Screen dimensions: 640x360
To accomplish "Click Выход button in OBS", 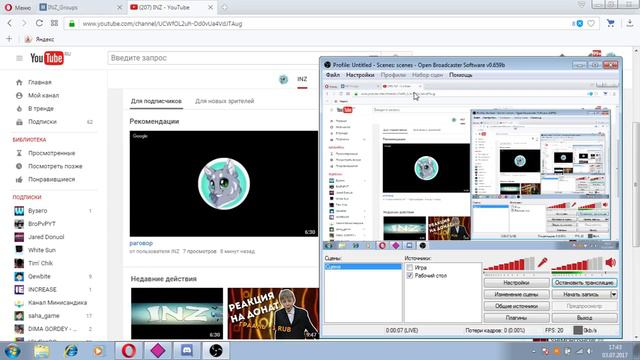I will [x=584, y=318].
